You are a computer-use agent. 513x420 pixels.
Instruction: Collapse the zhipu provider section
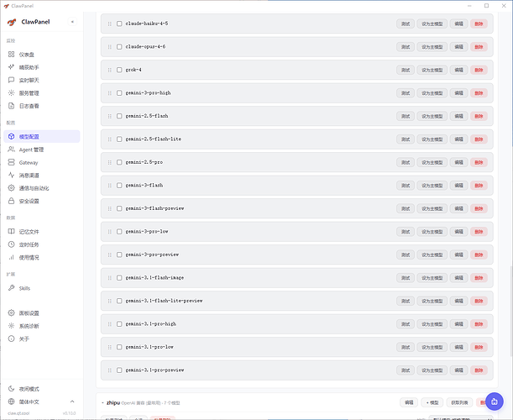102,402
